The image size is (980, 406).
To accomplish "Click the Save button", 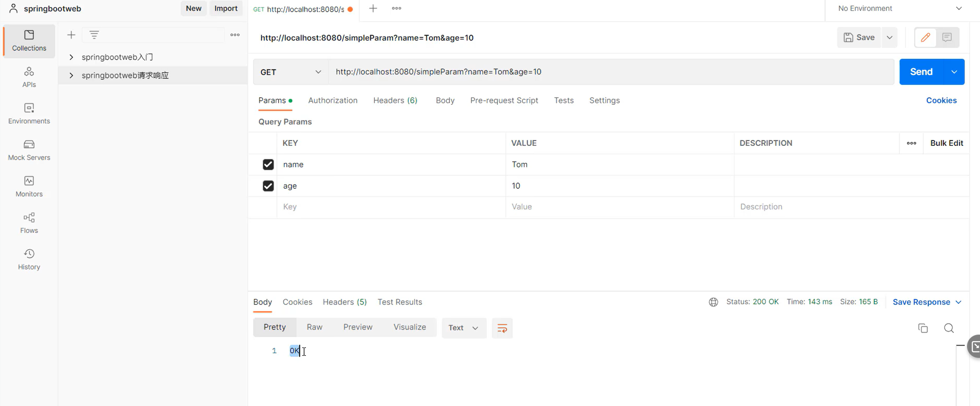I will pyautogui.click(x=859, y=38).
